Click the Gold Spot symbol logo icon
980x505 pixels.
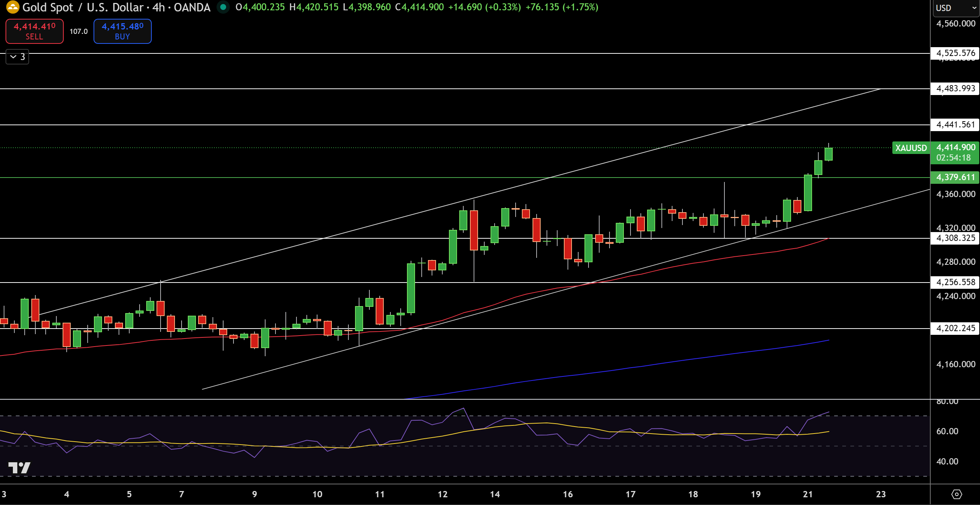pyautogui.click(x=13, y=7)
